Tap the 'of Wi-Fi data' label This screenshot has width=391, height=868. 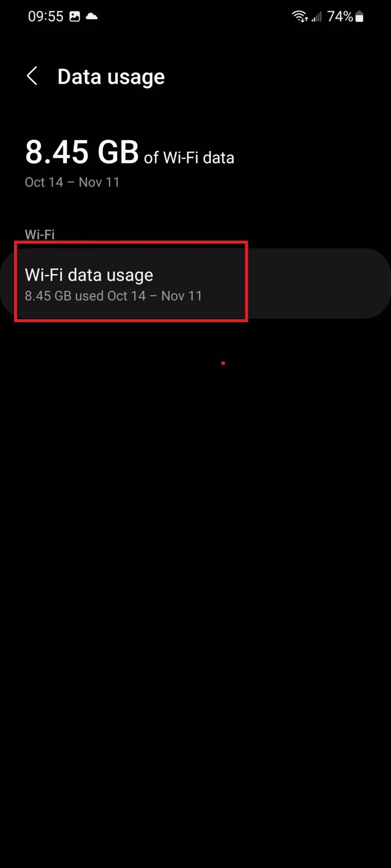click(189, 158)
